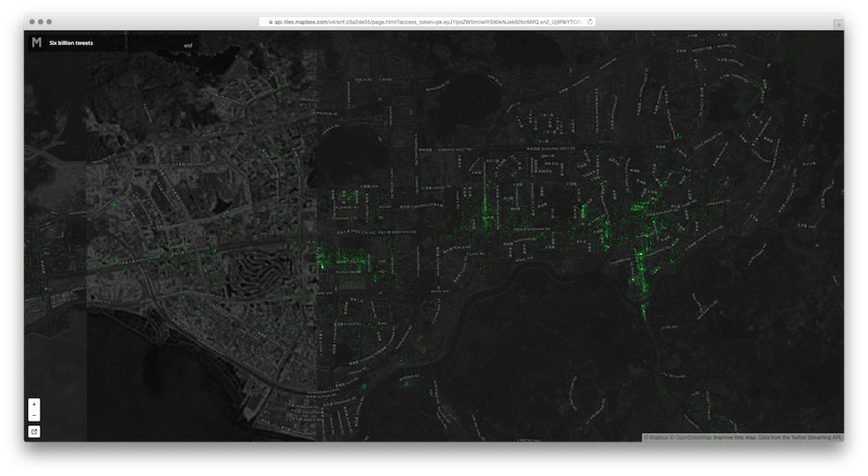This screenshot has height=476, width=868.
Task: Zoom out with the minus map control
Action: tap(34, 415)
